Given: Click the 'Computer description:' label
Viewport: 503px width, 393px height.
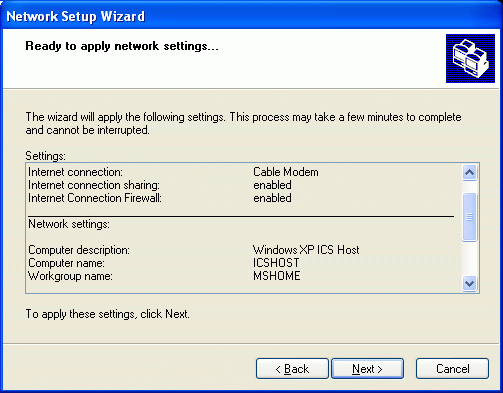Looking at the screenshot, I should click(x=79, y=250).
